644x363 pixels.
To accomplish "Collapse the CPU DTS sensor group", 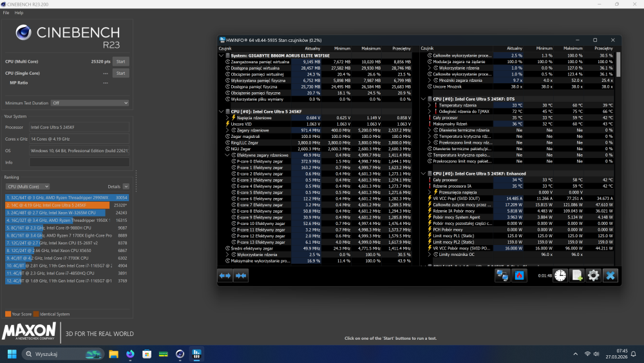I will 423,99.
